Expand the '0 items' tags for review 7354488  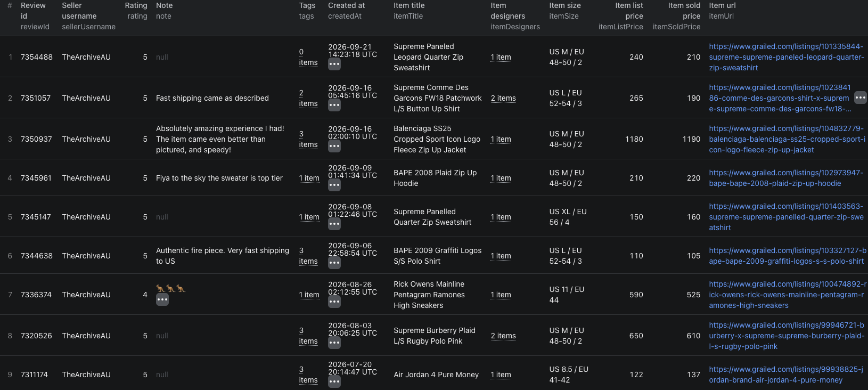click(x=308, y=57)
